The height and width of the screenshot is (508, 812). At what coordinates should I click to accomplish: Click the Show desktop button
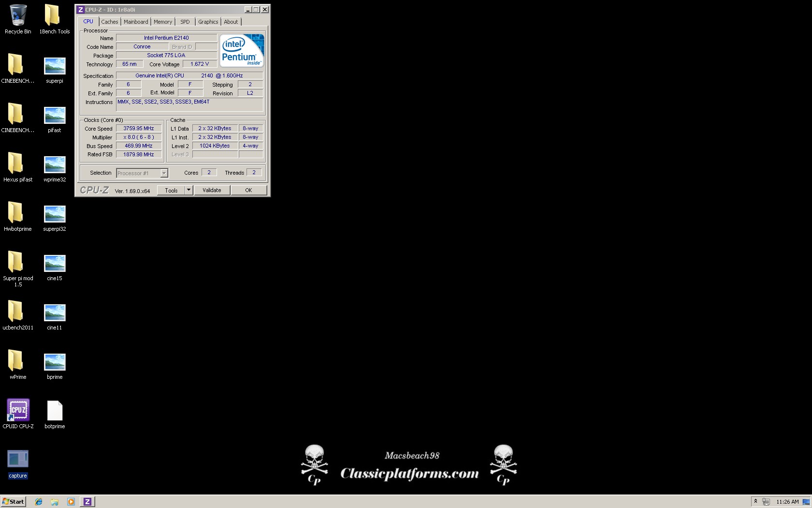[x=806, y=502]
